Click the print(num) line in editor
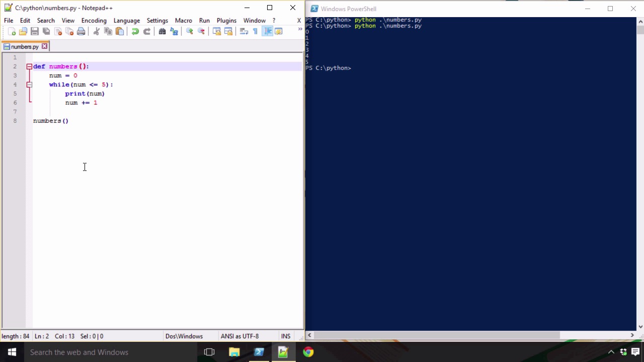Screen dimensions: 644x362 click(85, 94)
